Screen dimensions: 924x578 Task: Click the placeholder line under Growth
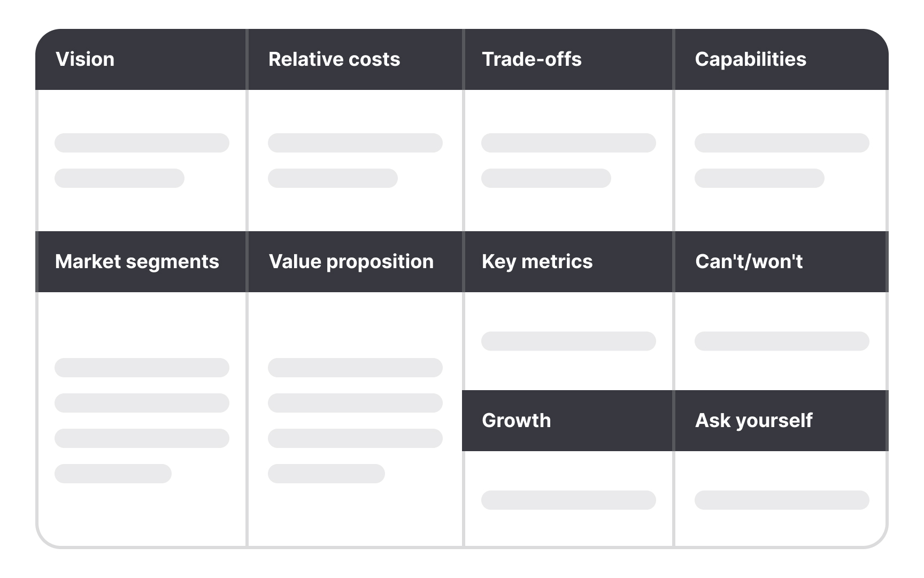click(x=568, y=500)
